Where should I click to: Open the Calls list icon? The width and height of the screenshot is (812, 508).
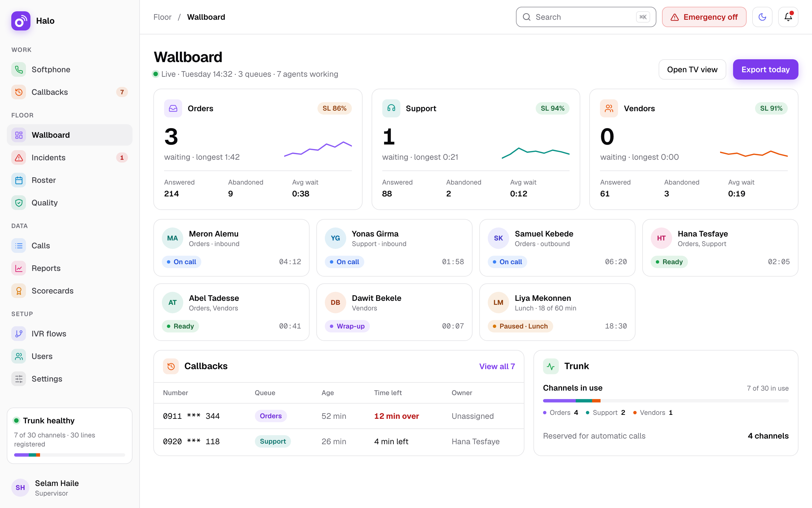(19, 246)
